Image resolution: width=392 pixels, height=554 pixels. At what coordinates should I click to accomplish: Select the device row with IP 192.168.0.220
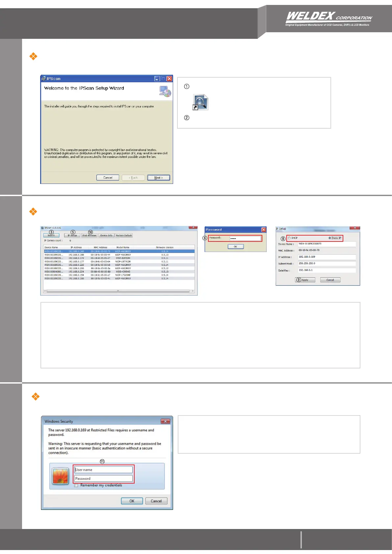click(x=119, y=265)
